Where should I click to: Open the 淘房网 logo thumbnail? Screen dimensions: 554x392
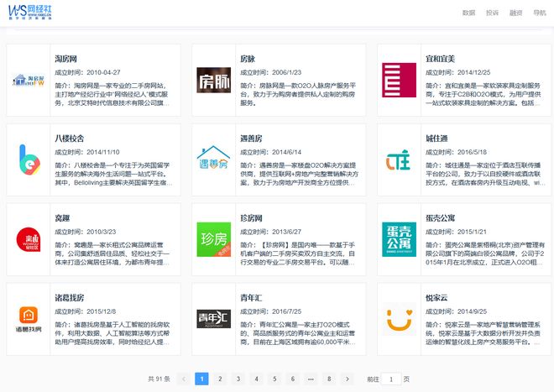(x=29, y=81)
